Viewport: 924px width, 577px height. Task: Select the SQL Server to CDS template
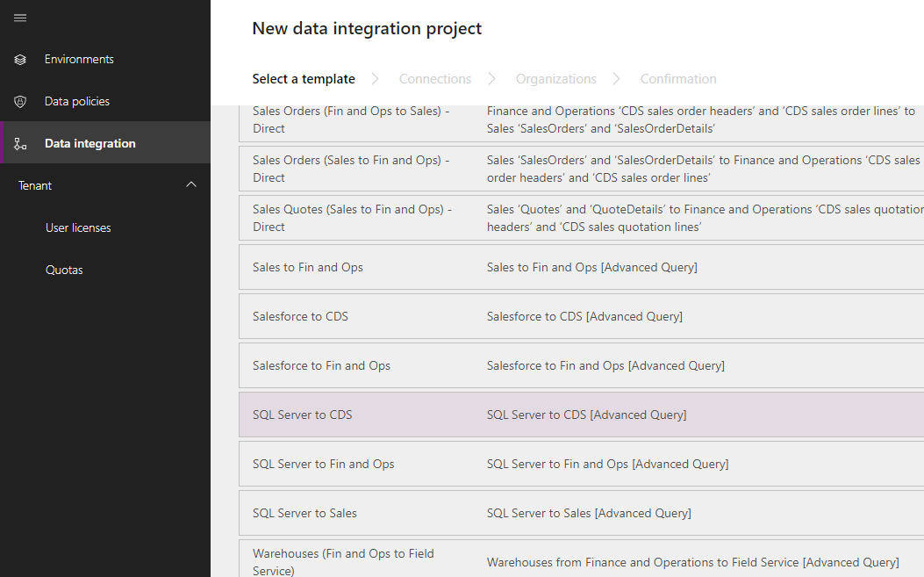tap(302, 415)
